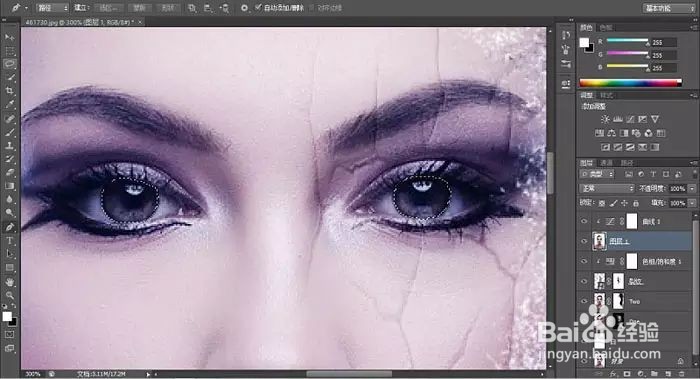
Task: Click the R channel slider
Action: pyautogui.click(x=627, y=41)
